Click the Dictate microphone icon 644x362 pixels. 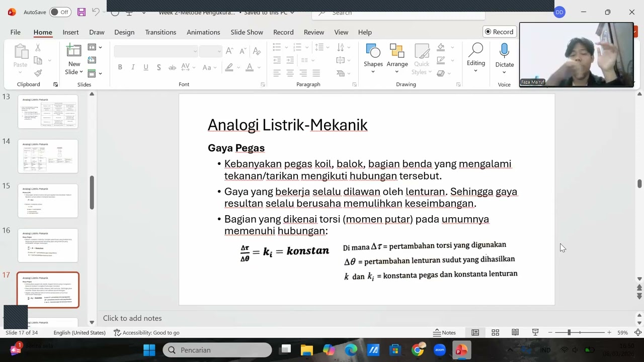(504, 51)
